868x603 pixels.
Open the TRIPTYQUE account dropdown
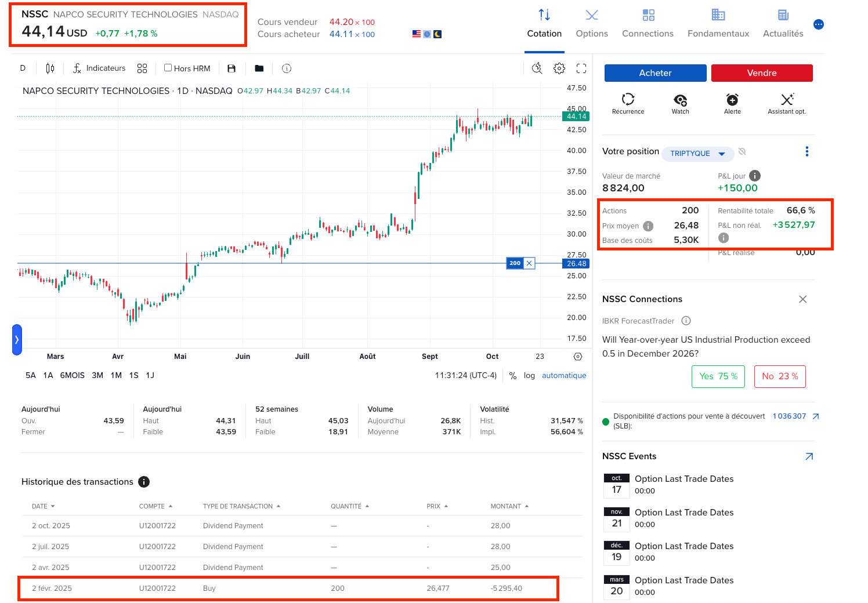point(698,154)
